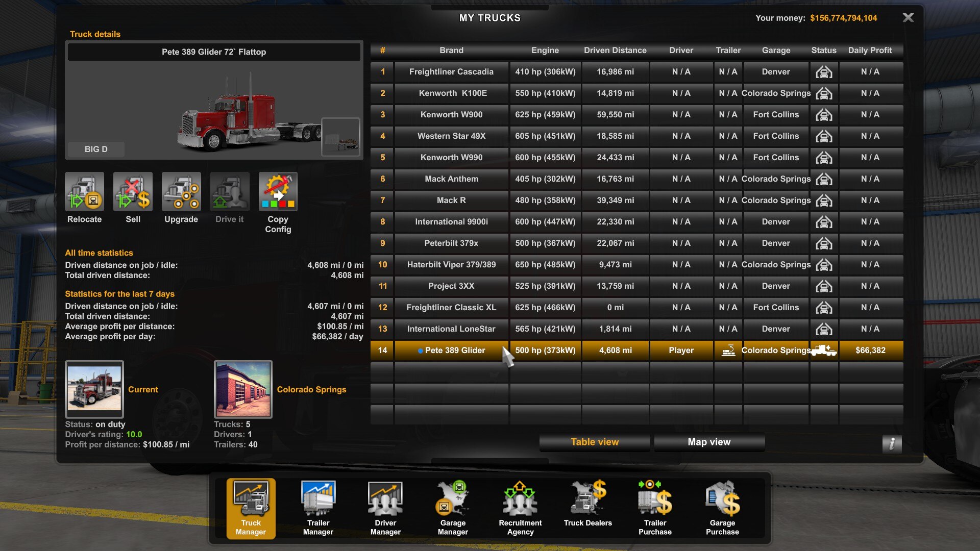
Task: Sort by Garage column header
Action: pyautogui.click(x=776, y=51)
